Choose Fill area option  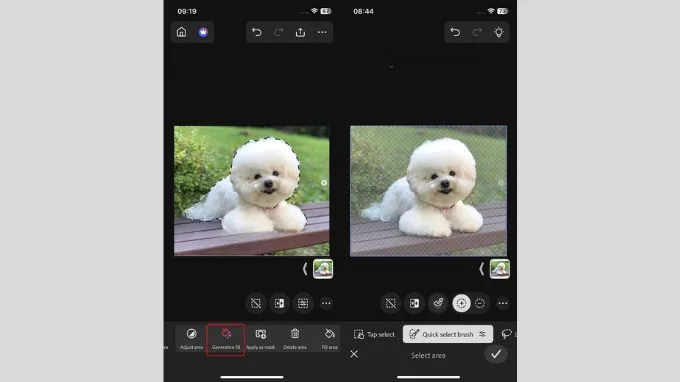(x=330, y=339)
